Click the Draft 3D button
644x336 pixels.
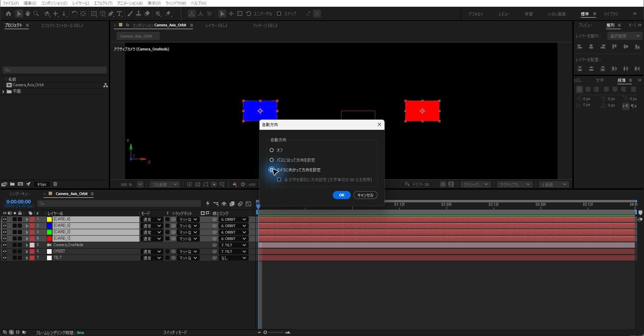tap(417, 185)
